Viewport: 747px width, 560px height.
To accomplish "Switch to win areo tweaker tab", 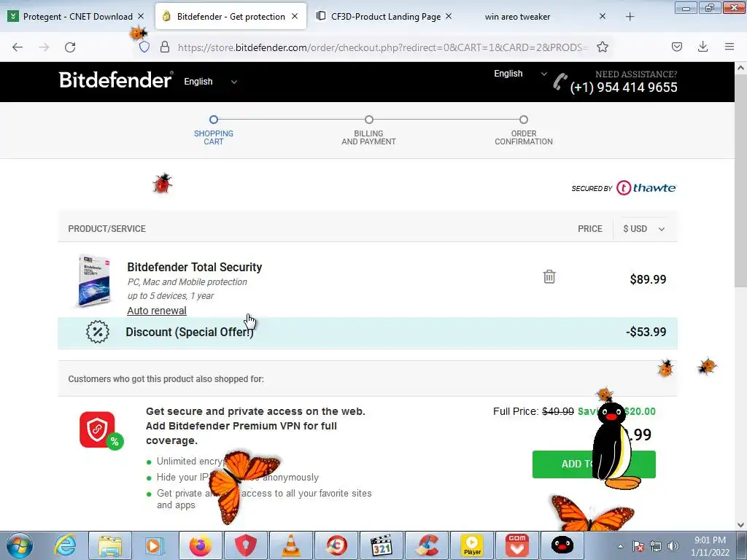I will point(517,17).
